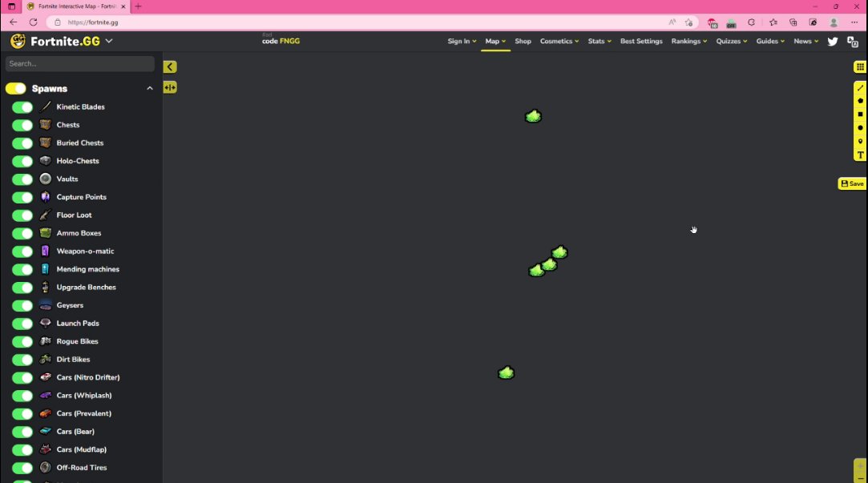The image size is (868, 483).
Task: Select the square drawing tool
Action: (860, 115)
